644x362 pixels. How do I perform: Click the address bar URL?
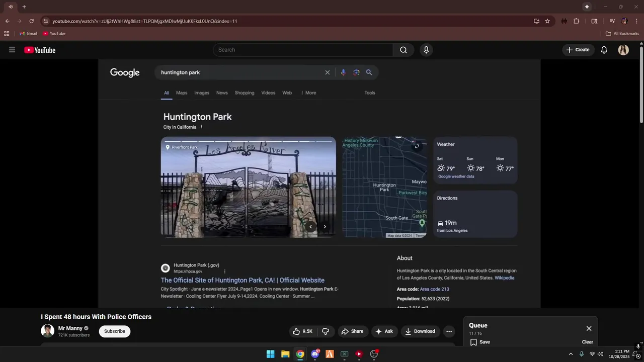(145, 21)
